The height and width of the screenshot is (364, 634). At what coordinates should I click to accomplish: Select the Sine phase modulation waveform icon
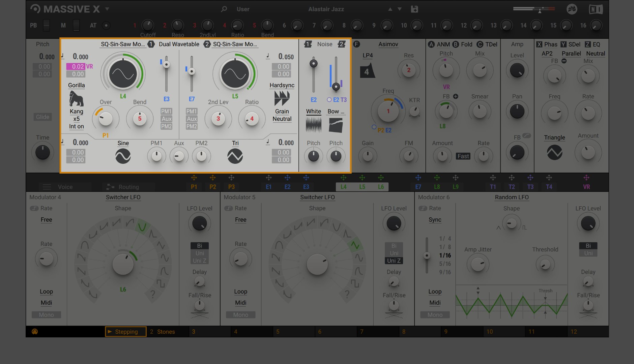[123, 156]
